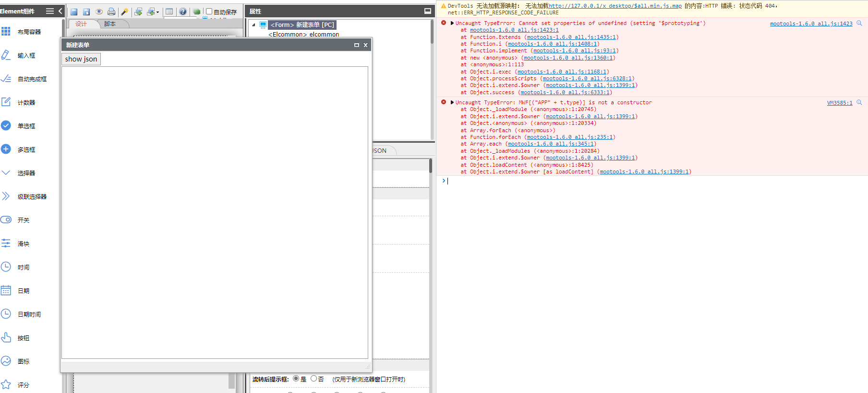Click the printer icon in toolbar
This screenshot has width=868, height=393.
tap(111, 12)
